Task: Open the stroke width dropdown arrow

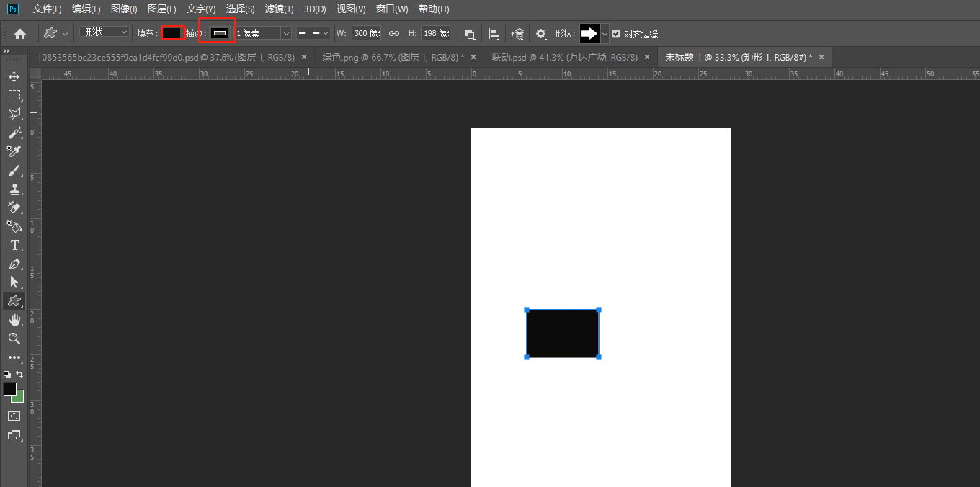Action: coord(286,33)
